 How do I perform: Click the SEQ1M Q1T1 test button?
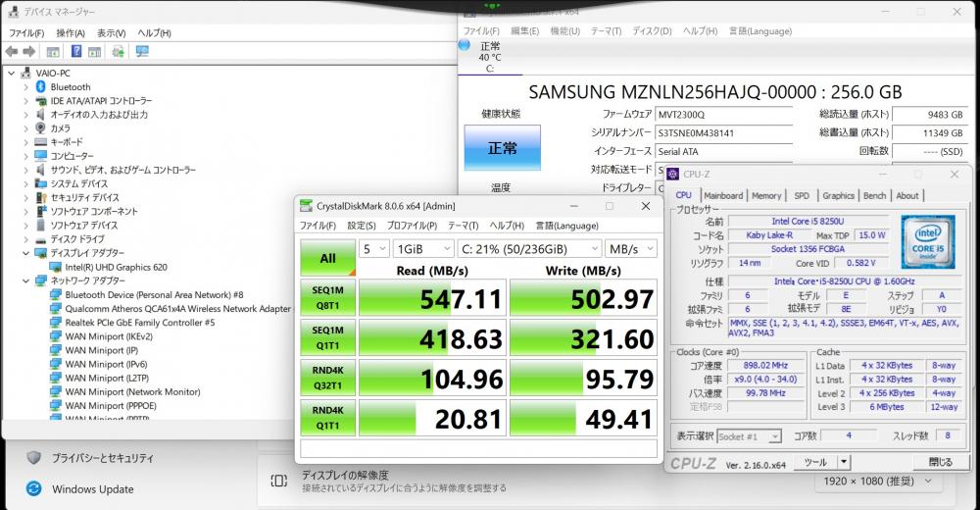click(x=327, y=338)
